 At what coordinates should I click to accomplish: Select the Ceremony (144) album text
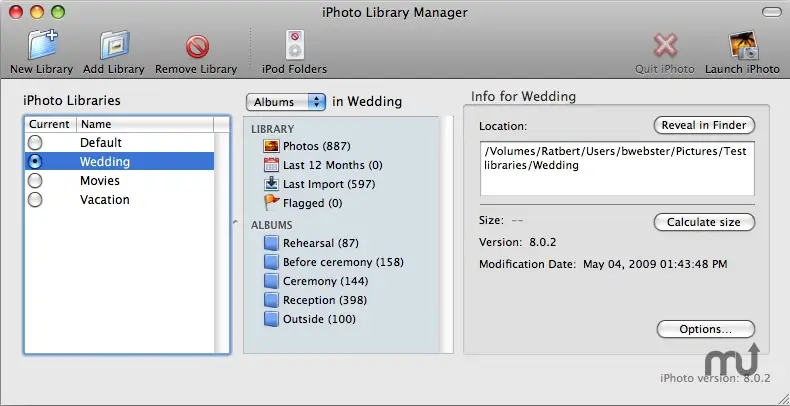point(325,281)
